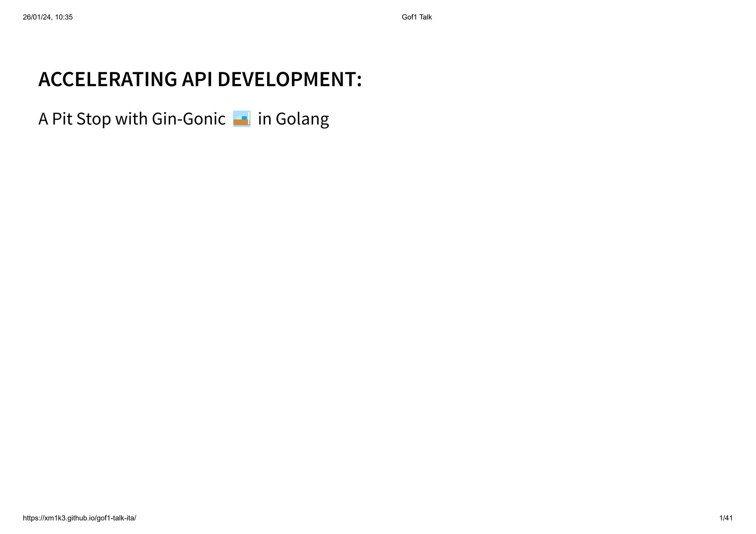Viewport: 756px width, 534px height.
Task: Click gof1-talk-ita portion of footer URL
Action: [x=115, y=518]
